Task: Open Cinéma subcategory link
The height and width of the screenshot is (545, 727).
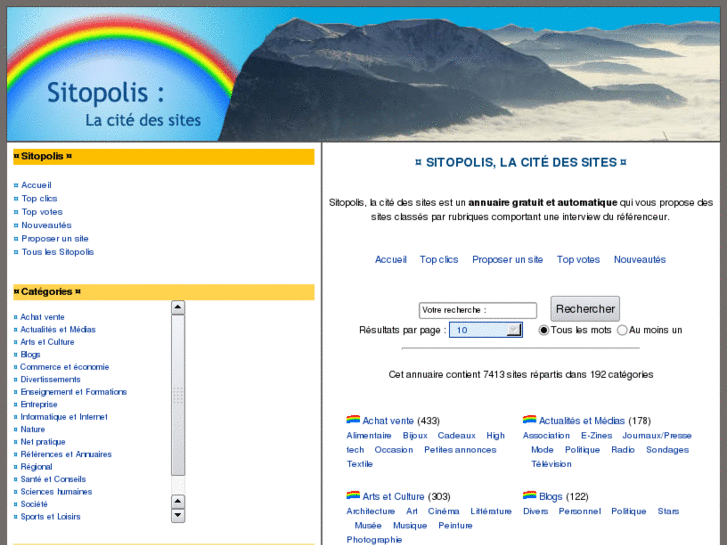Action: [x=443, y=511]
